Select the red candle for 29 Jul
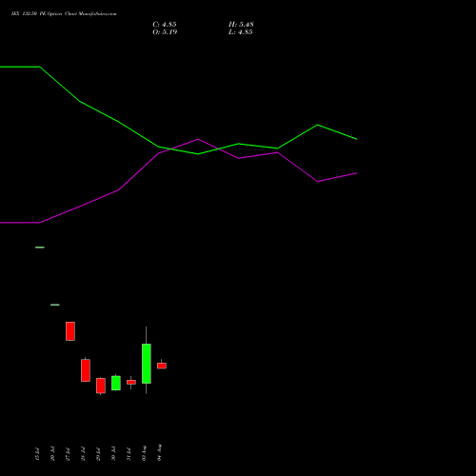The image size is (476, 476). click(101, 386)
